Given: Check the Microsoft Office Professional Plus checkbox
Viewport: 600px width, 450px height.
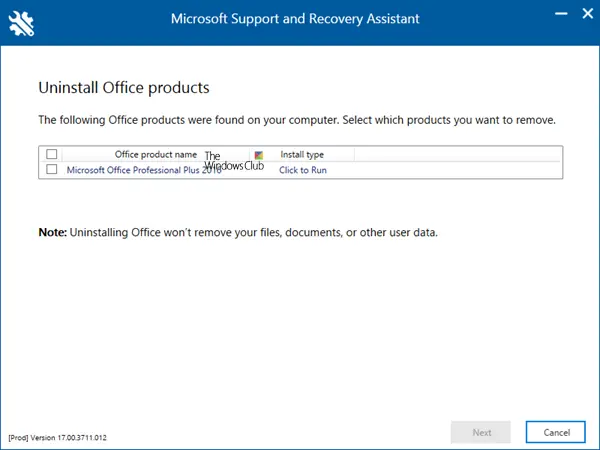Looking at the screenshot, I should click(x=52, y=169).
